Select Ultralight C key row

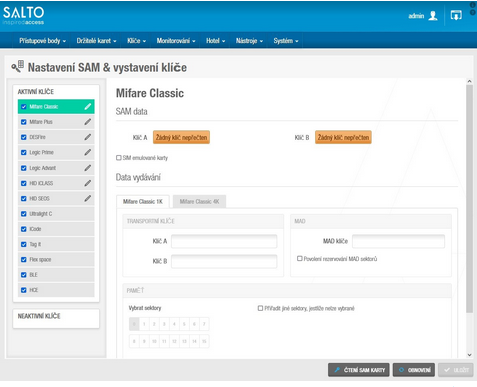pyautogui.click(x=56, y=214)
